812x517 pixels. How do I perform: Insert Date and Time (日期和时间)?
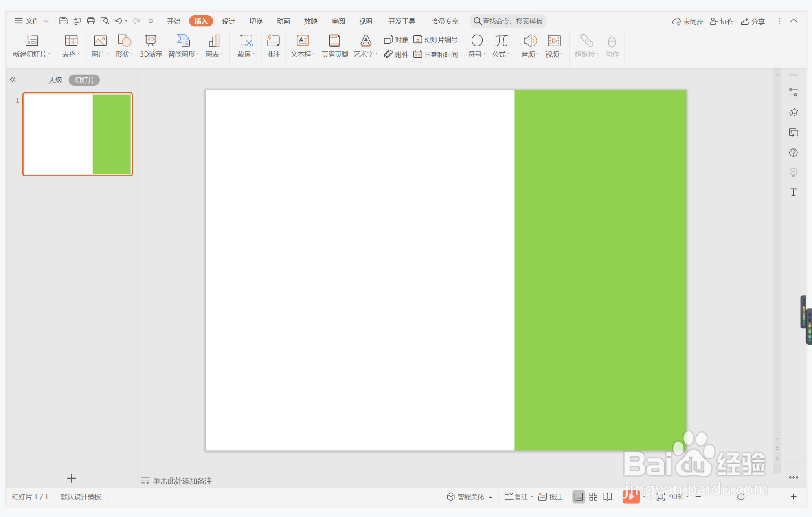pos(435,54)
